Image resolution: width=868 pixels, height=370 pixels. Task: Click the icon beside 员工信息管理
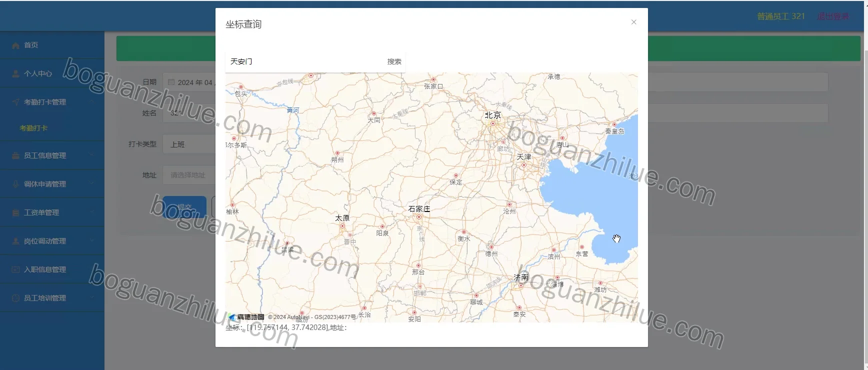[x=15, y=155]
